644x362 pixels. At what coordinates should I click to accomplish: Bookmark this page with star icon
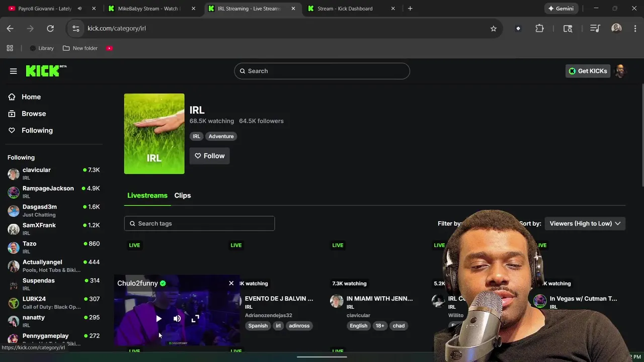494,29
